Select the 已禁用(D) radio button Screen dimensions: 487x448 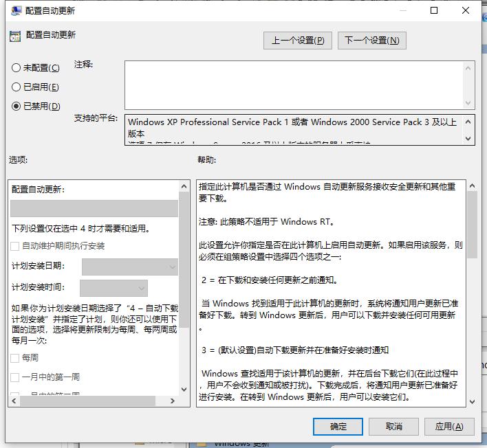point(16,106)
